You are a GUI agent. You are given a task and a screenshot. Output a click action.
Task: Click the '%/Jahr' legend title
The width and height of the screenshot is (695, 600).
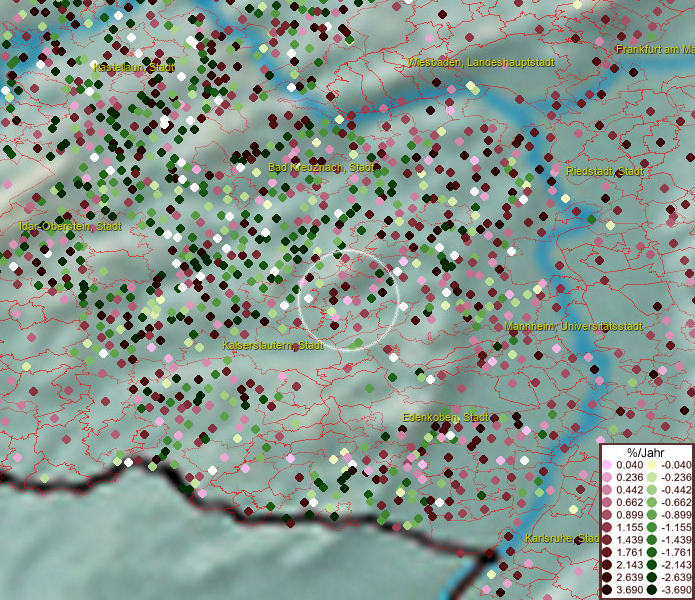tap(646, 452)
